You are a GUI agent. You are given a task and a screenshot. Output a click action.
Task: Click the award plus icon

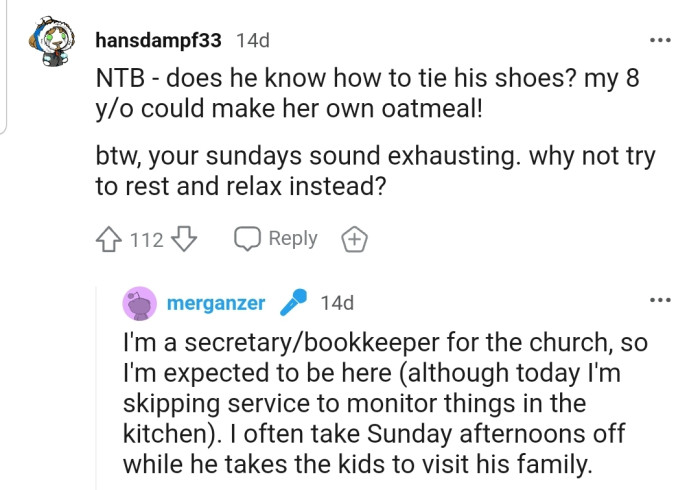click(355, 240)
